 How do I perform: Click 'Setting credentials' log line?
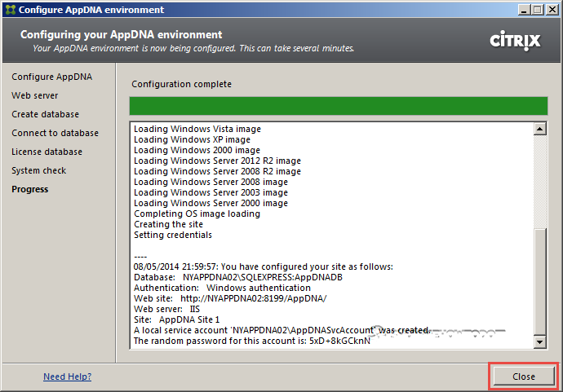click(173, 235)
